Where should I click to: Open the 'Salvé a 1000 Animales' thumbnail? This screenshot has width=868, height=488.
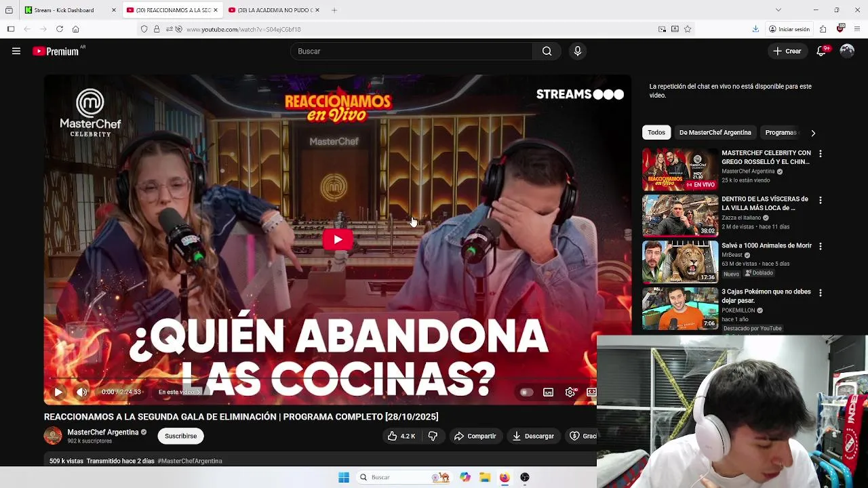680,262
